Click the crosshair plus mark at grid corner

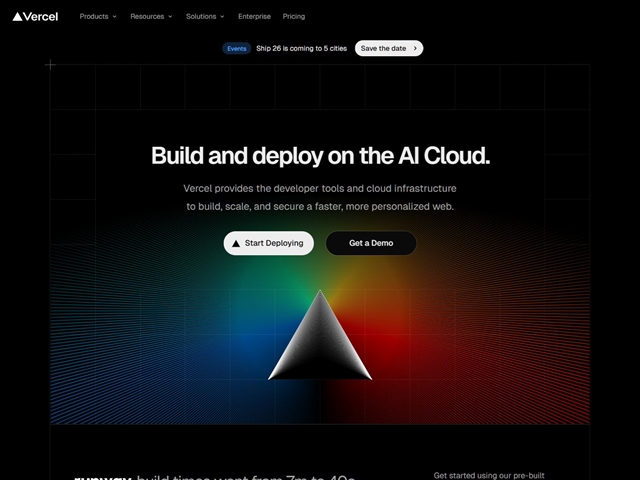[50, 65]
